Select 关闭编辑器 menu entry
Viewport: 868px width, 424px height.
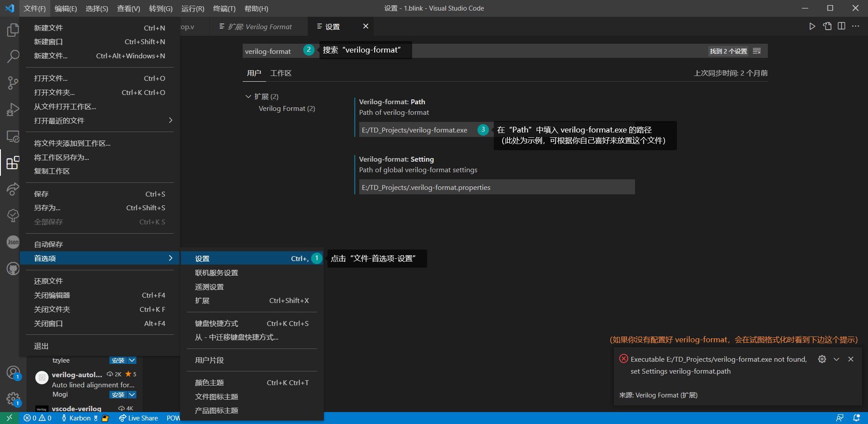(100, 295)
